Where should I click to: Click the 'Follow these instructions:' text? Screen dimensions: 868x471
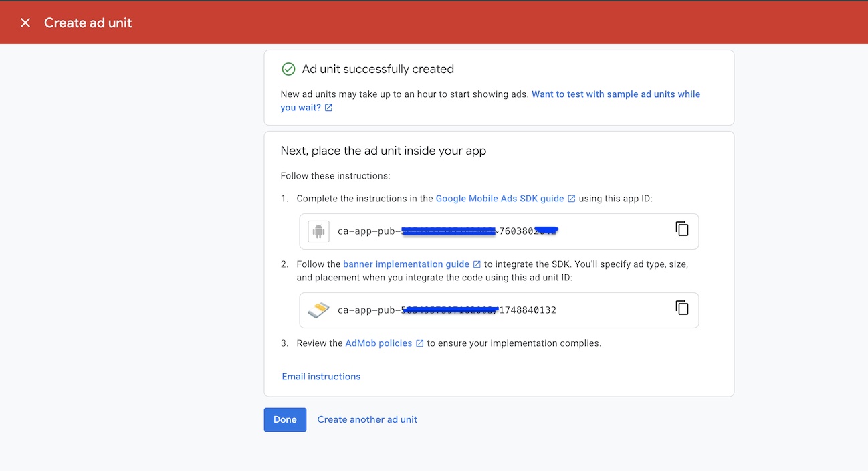tap(335, 176)
